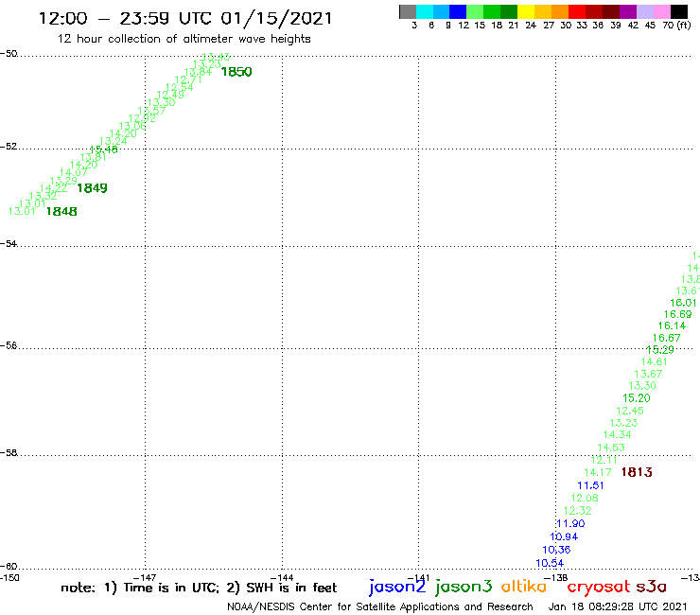Click the blue wave height value 10.94
Screen dimensions: 700x615
coord(564,536)
